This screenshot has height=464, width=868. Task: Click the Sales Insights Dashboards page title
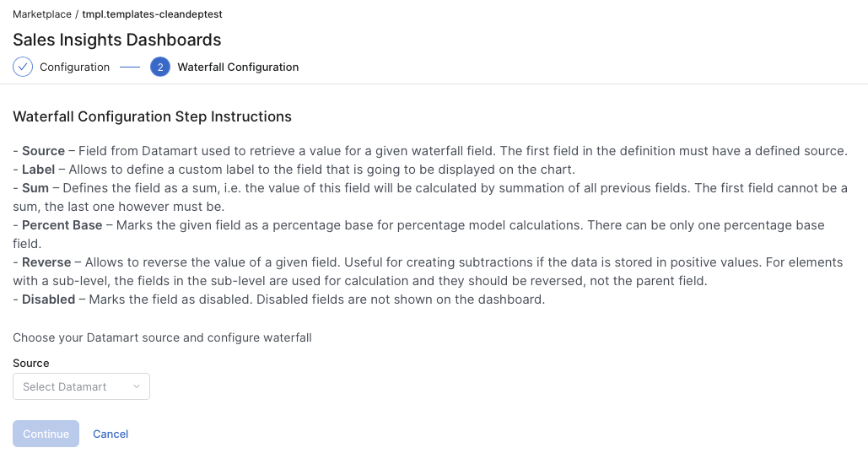(x=117, y=40)
